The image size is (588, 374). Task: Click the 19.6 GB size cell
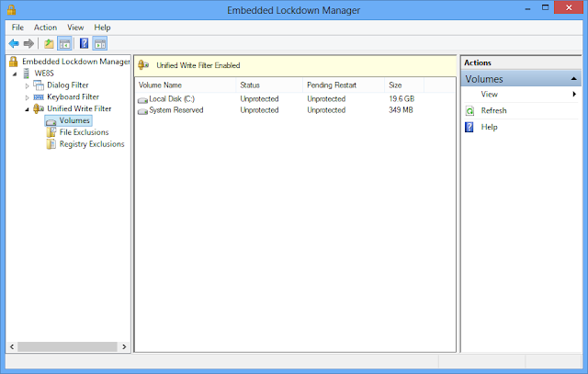coord(401,98)
